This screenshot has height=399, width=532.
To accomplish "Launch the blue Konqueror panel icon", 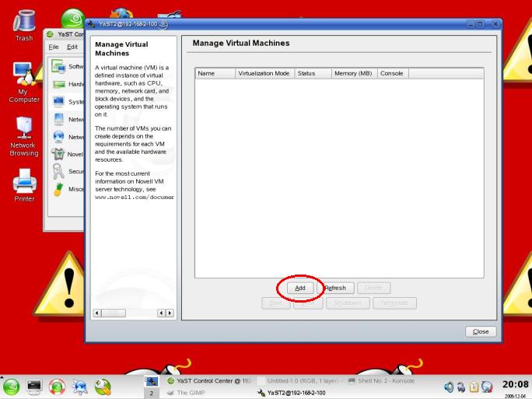I will (x=80, y=387).
